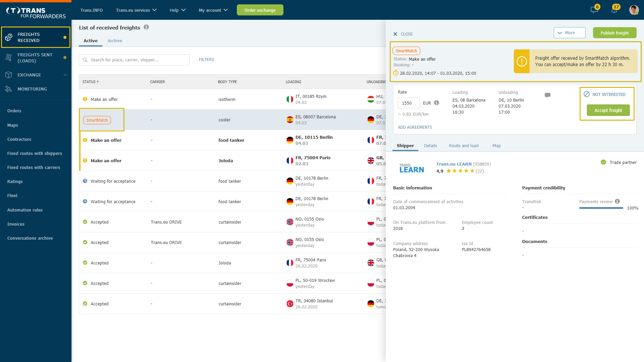Click the green Trade partner check icon
644x362 pixels.
pos(603,162)
